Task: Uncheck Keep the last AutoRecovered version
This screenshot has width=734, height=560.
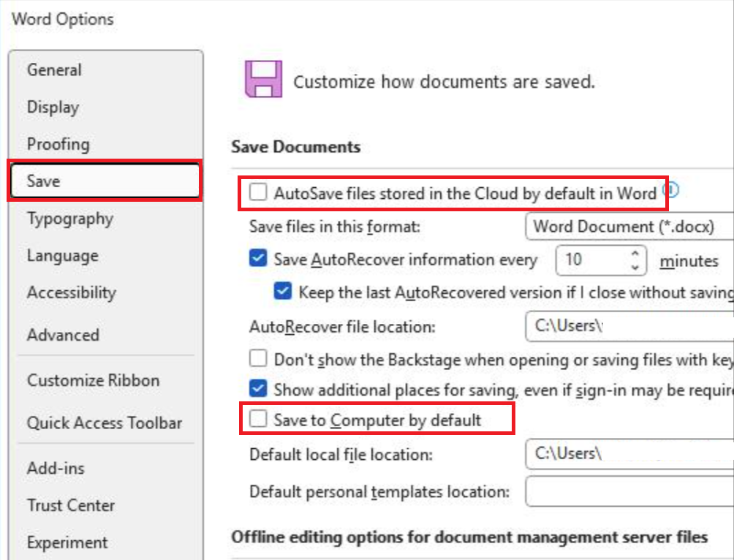Action: pyautogui.click(x=282, y=290)
